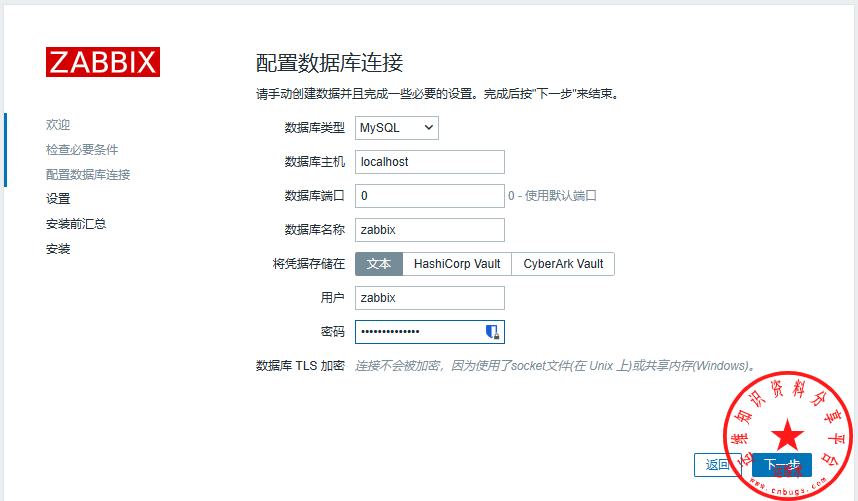The width and height of the screenshot is (858, 501).
Task: Click the 数据库 TLS 加密 label
Action: click(x=300, y=366)
